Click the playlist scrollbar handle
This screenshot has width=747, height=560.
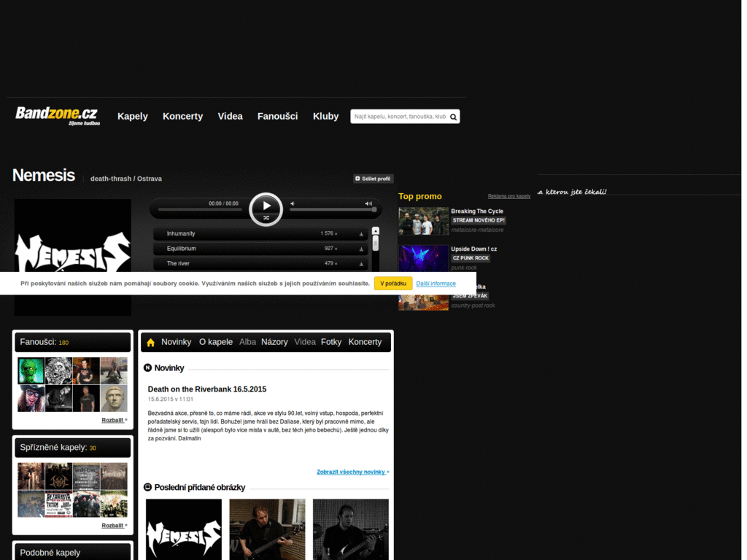376,244
